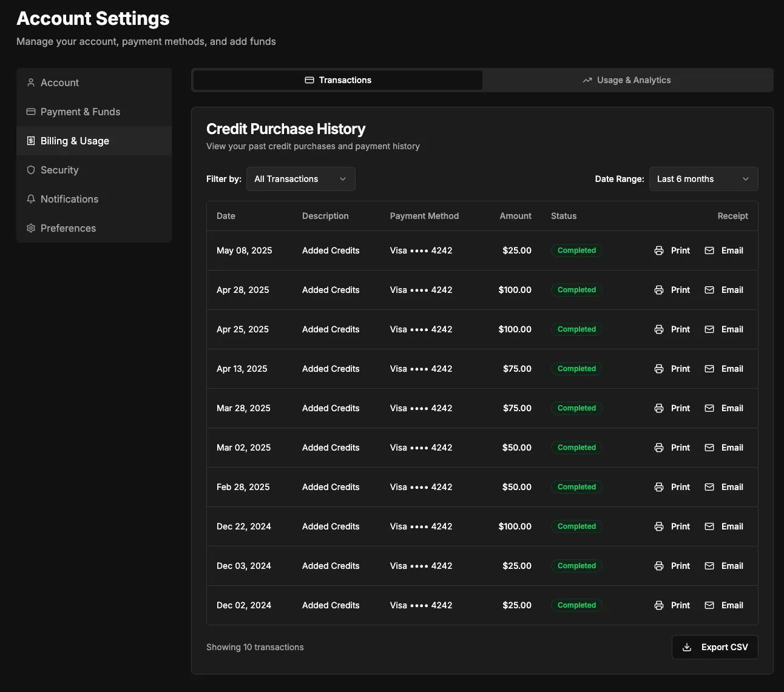Click the shield icon beside Security
784x692 pixels.
[31, 170]
